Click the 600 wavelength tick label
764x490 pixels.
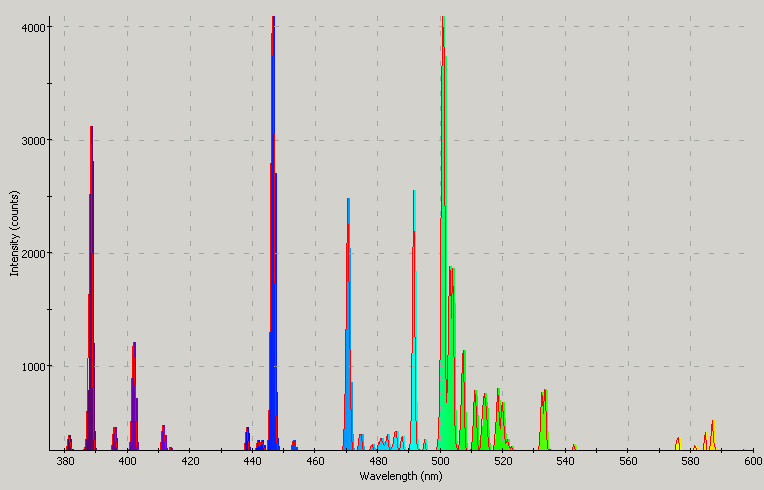pos(753,461)
